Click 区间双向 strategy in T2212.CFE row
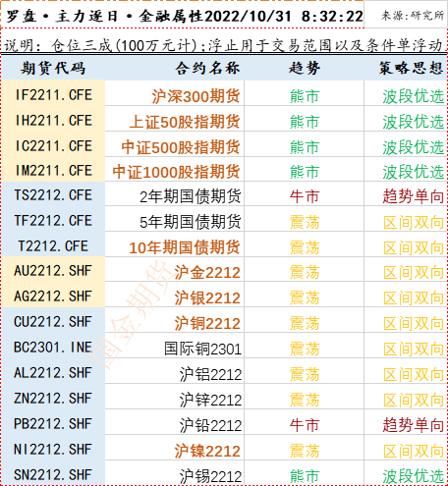 coord(414,247)
